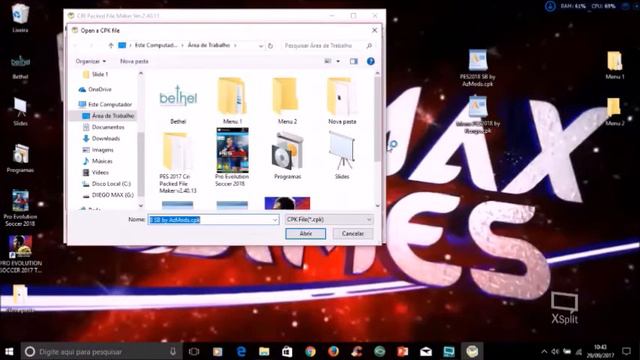Open Microsoft Edge from the taskbar
This screenshot has height=360, width=640.
[241, 351]
